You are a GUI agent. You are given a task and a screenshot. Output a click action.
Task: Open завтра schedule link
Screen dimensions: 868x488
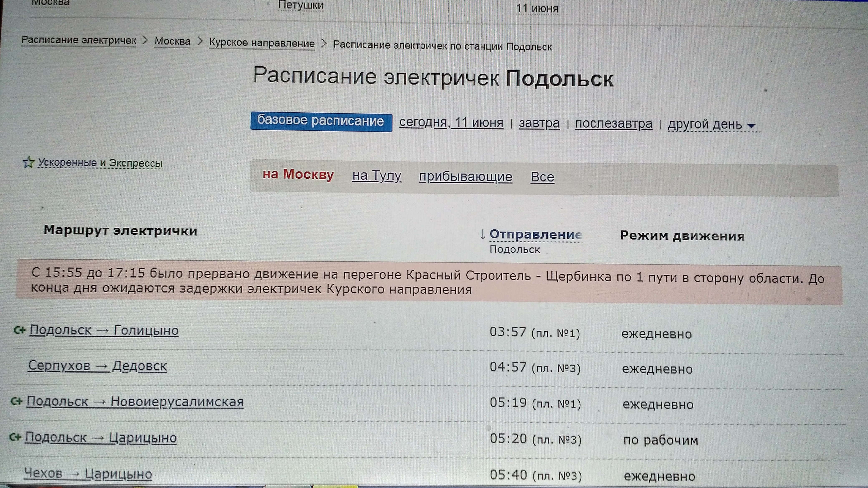tap(539, 123)
